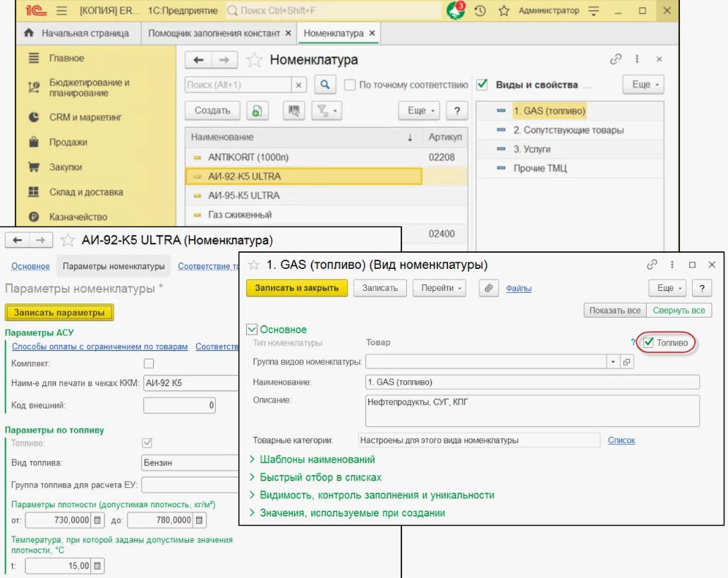
Task: Open Склад и доставка section
Action: [x=86, y=192]
